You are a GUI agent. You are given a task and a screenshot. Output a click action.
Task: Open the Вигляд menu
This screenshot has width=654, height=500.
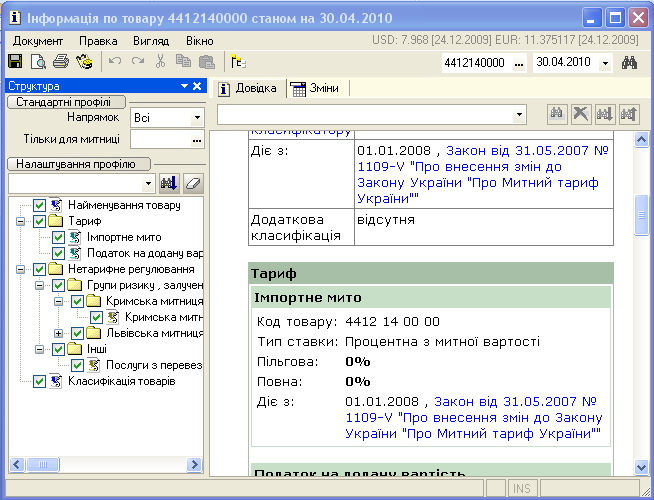click(x=151, y=41)
